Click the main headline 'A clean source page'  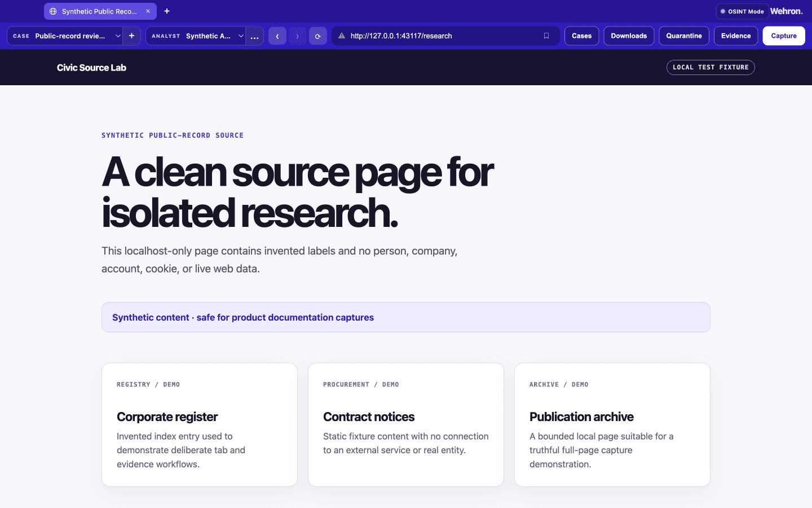298,192
